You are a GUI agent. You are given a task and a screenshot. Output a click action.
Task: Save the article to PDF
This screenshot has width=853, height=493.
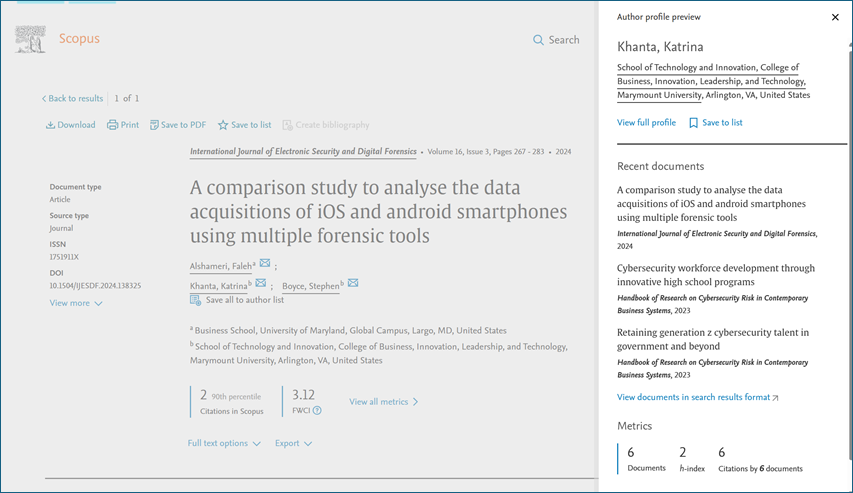pyautogui.click(x=155, y=125)
